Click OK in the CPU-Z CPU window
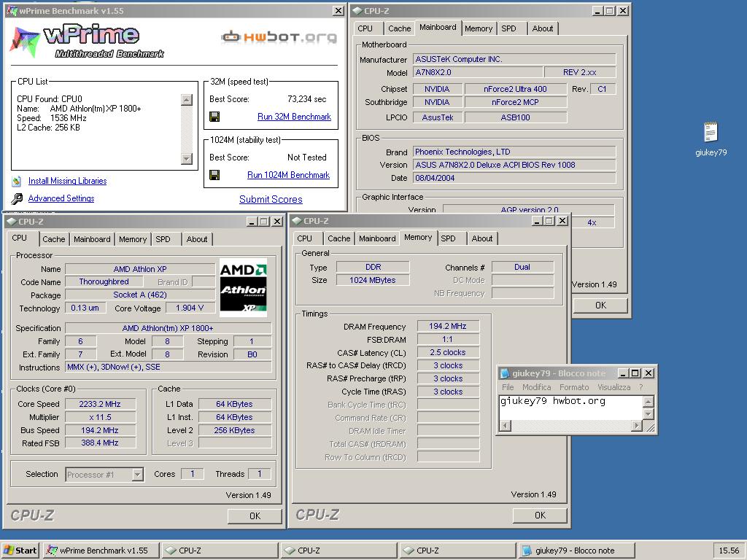The width and height of the screenshot is (747, 560). click(x=255, y=516)
